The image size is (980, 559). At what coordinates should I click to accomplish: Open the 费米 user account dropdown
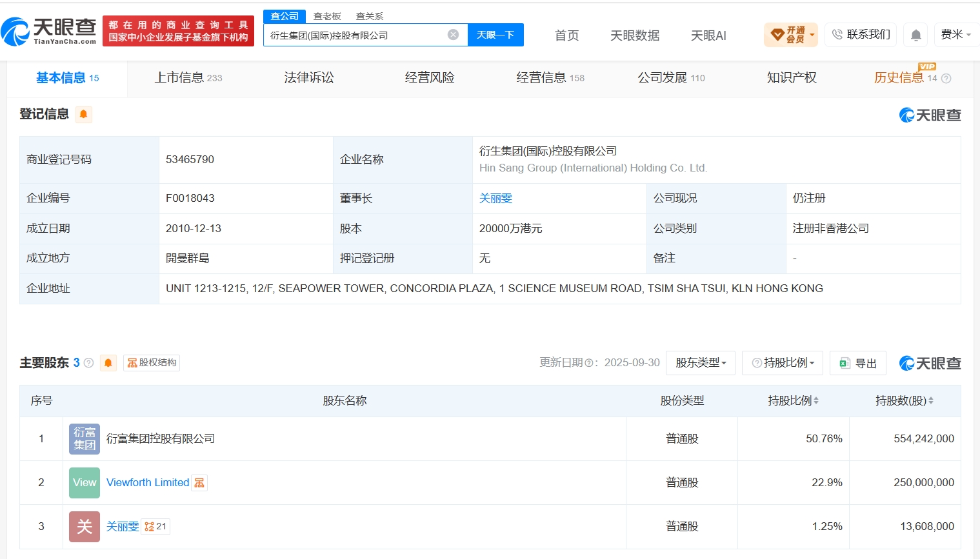pos(955,35)
